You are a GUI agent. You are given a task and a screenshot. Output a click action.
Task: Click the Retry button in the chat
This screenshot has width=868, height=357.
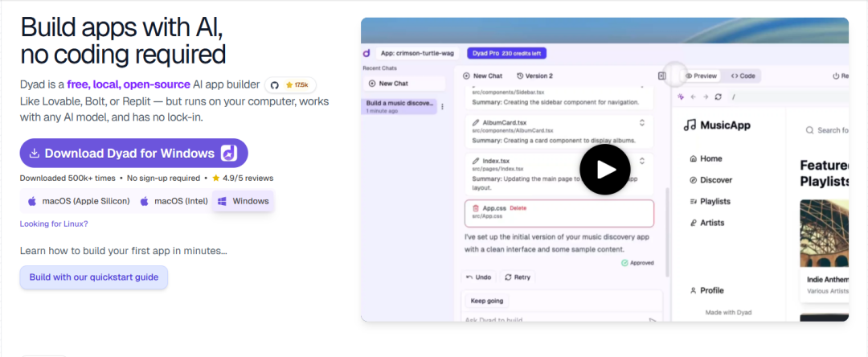[x=518, y=277]
